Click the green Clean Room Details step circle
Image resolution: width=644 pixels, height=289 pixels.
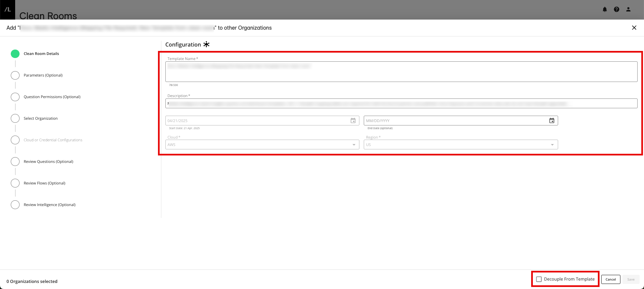point(15,54)
